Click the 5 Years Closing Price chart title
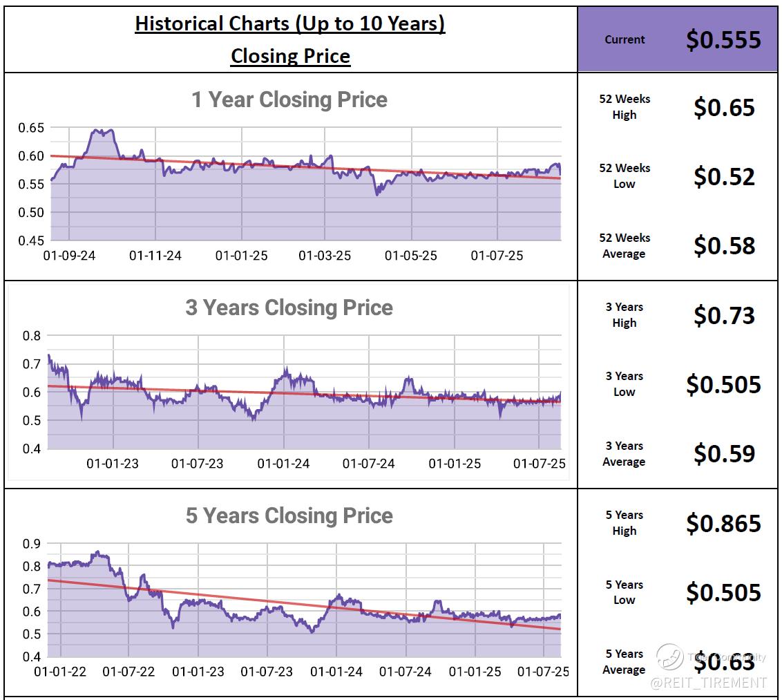The width and height of the screenshot is (782, 700). tap(289, 515)
